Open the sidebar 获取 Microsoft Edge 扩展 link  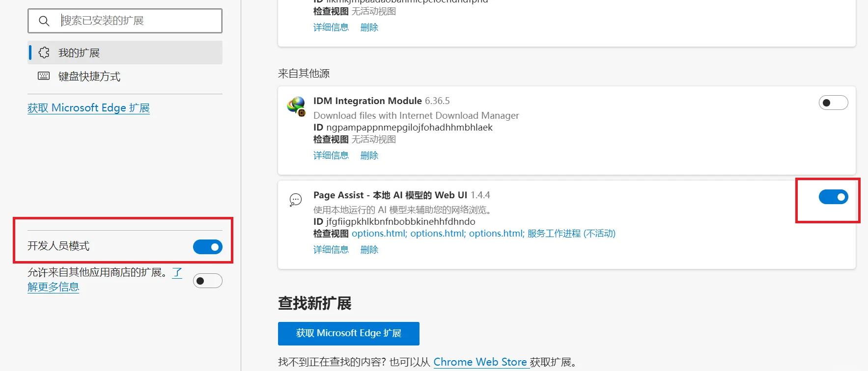click(x=88, y=108)
